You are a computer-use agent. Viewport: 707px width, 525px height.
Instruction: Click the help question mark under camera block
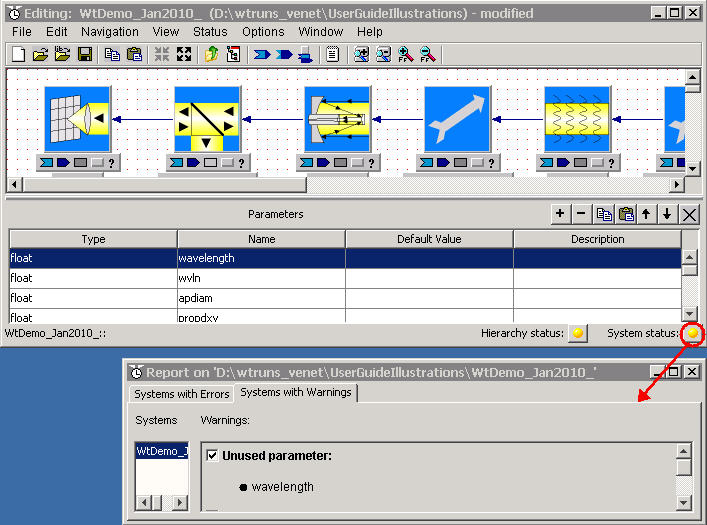point(111,163)
